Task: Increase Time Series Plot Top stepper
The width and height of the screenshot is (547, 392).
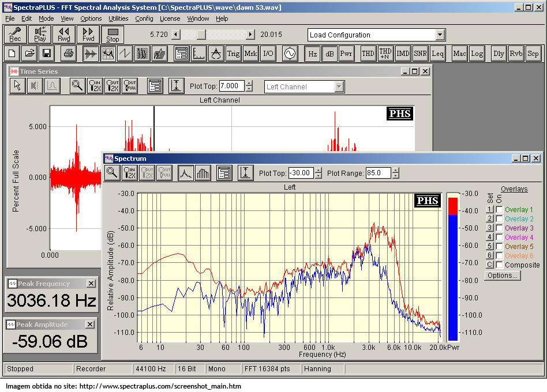Action: click(x=249, y=83)
